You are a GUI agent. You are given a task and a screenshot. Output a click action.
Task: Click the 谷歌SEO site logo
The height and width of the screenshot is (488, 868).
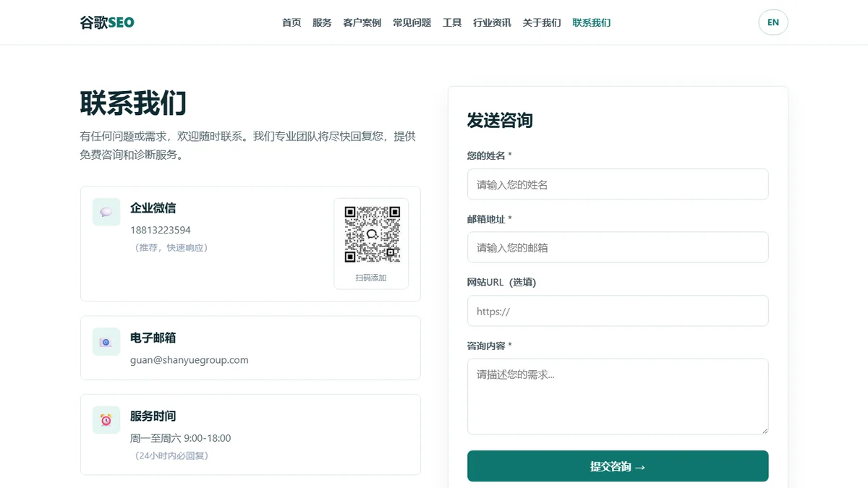(x=107, y=22)
